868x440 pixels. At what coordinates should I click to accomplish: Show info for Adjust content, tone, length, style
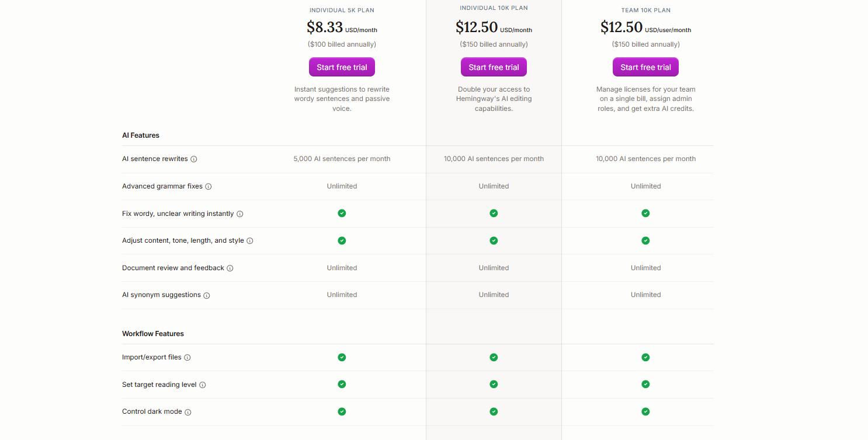[x=250, y=241]
